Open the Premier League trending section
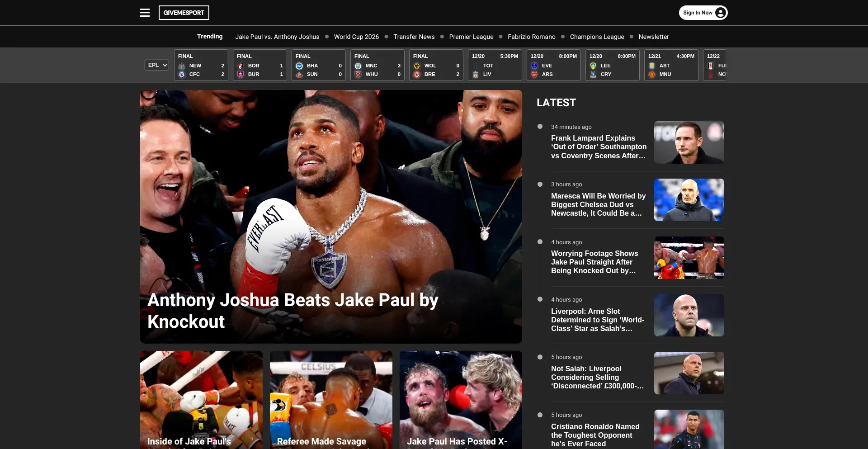Image resolution: width=868 pixels, height=449 pixels. 471,37
